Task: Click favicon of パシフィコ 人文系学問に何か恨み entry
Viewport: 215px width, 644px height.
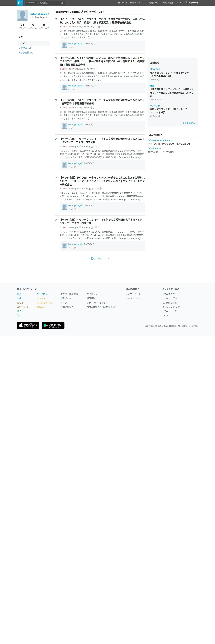Action: (56, 139)
